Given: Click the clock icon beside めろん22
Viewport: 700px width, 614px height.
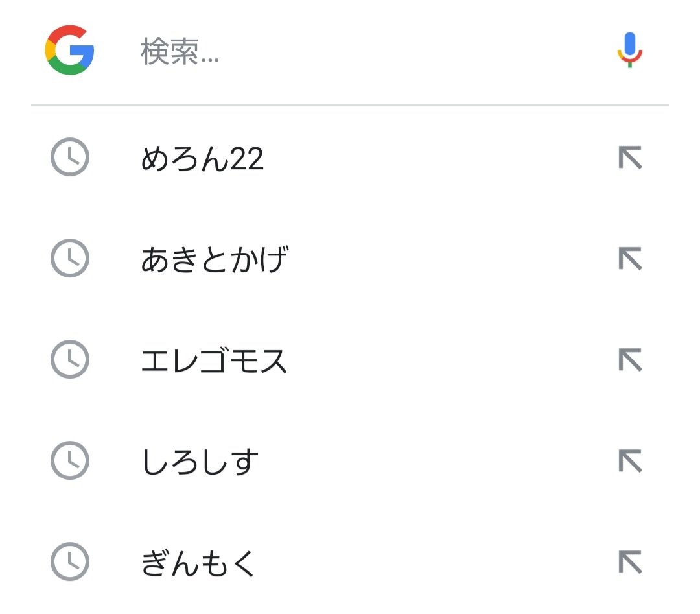Looking at the screenshot, I should coord(69,158).
